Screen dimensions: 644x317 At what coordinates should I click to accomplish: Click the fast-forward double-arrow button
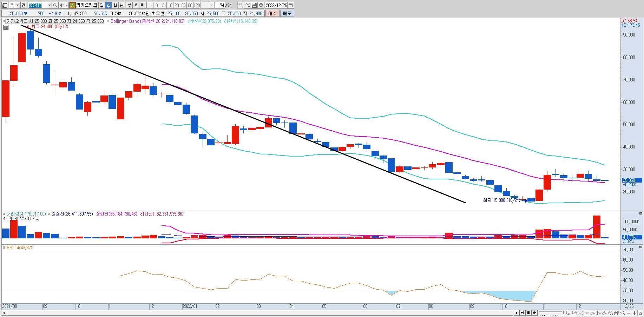[x=534, y=312]
